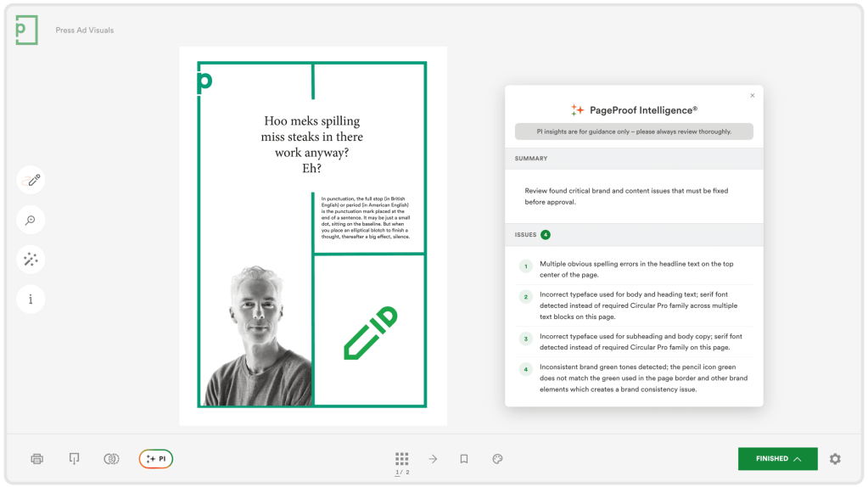Open the zoom magnifier tool in left sidebar
The image size is (868, 487).
coord(31,220)
